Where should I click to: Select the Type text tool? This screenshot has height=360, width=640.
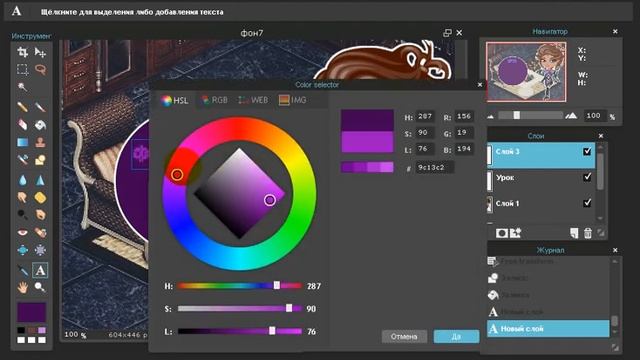tap(40, 270)
